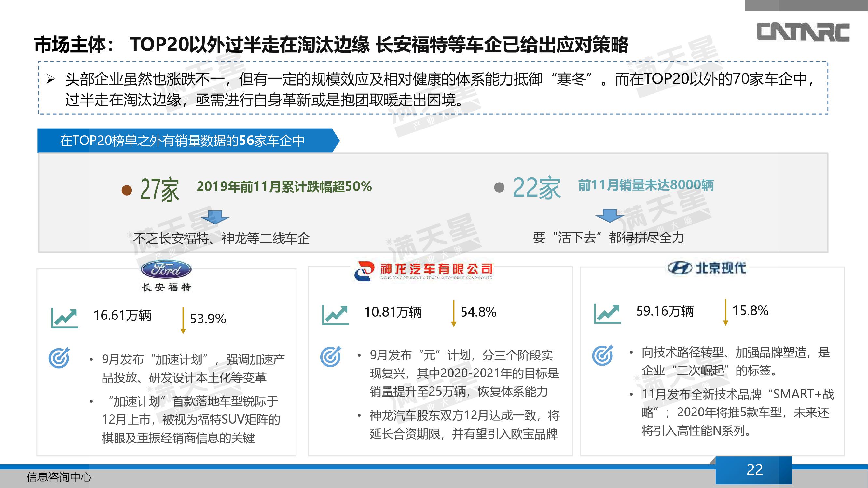Screen dimensions: 868x488
Task: Click the brown bullet before 27家
Action: tap(127, 190)
